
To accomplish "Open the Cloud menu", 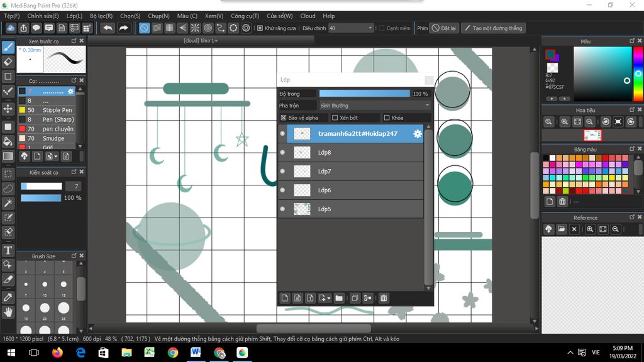I will tap(308, 16).
